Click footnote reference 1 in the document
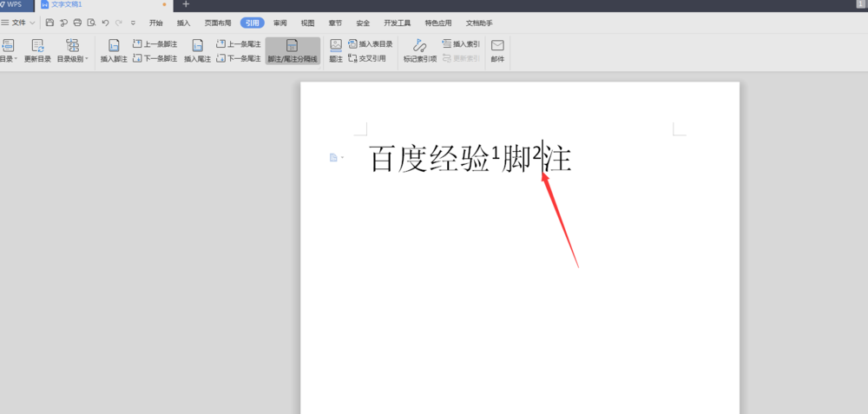The height and width of the screenshot is (414, 868). (496, 151)
